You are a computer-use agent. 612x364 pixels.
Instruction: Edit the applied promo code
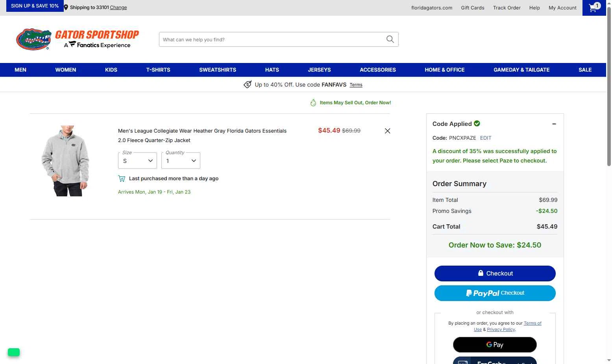pyautogui.click(x=486, y=138)
